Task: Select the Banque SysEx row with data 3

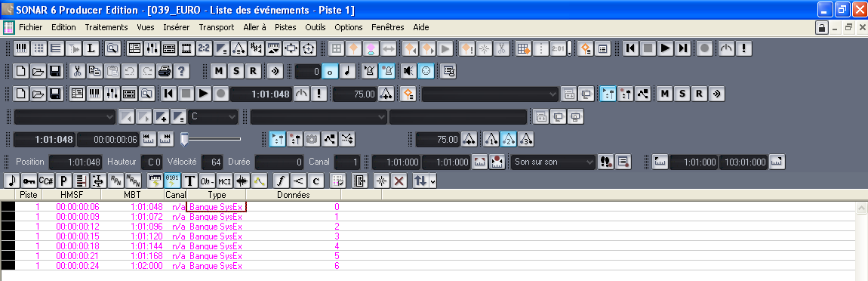Action: point(428,236)
